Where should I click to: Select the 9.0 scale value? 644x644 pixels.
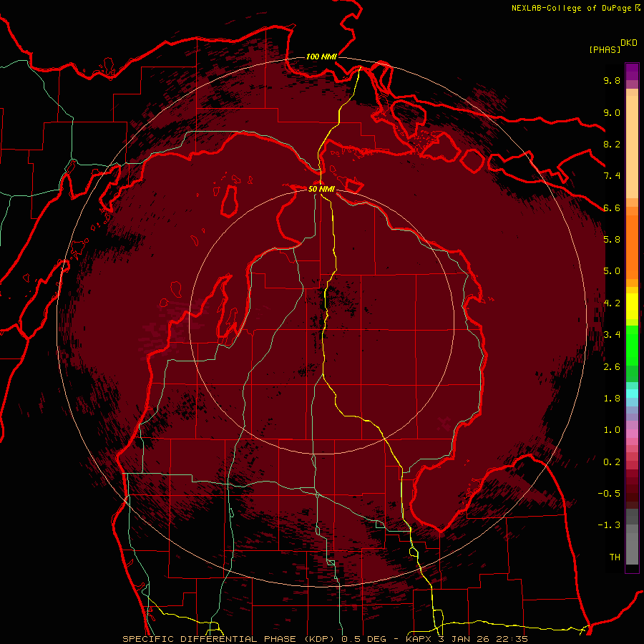click(x=612, y=112)
